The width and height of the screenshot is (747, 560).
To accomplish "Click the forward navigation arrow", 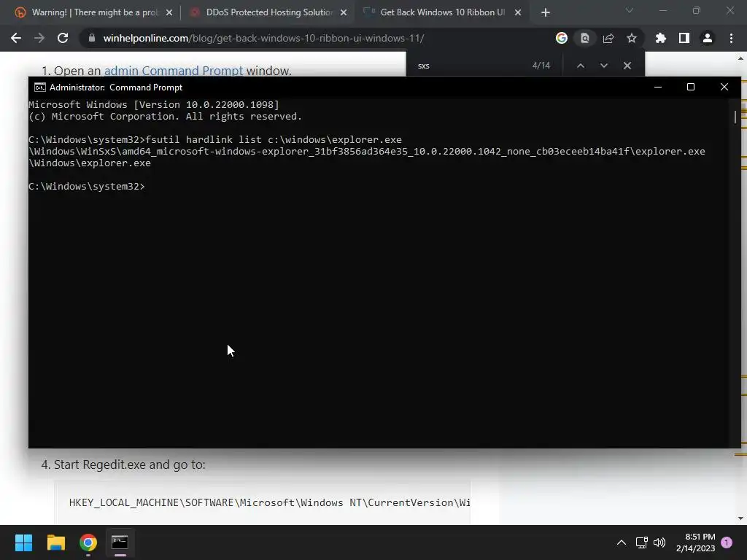I will point(39,38).
